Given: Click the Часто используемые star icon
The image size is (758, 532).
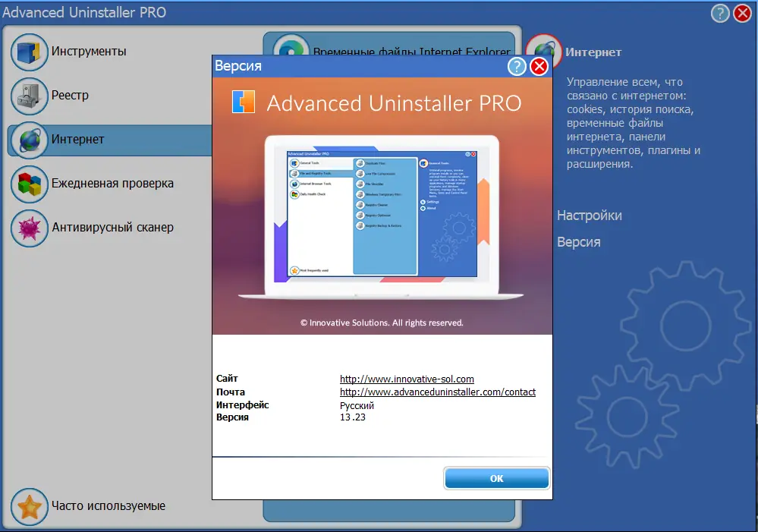Looking at the screenshot, I should 30,506.
